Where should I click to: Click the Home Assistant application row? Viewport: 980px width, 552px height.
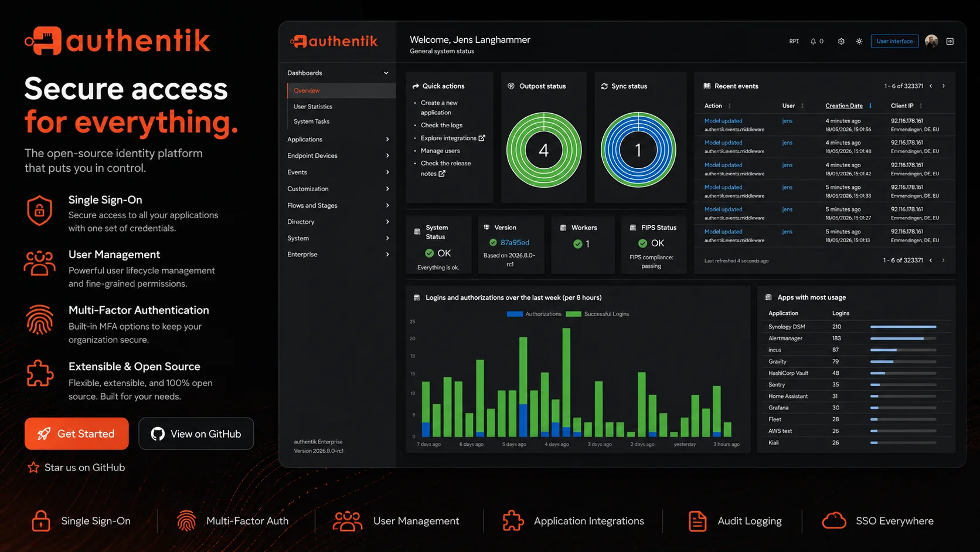[x=856, y=397]
